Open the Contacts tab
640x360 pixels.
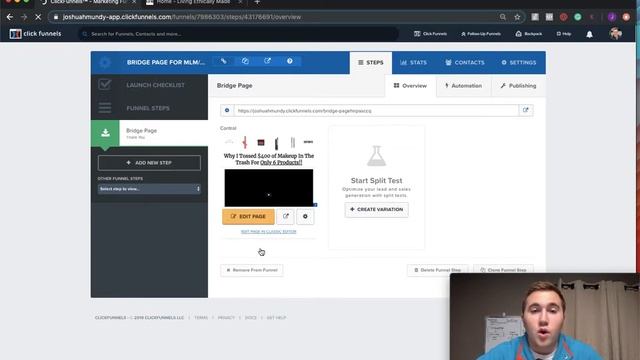[464, 62]
